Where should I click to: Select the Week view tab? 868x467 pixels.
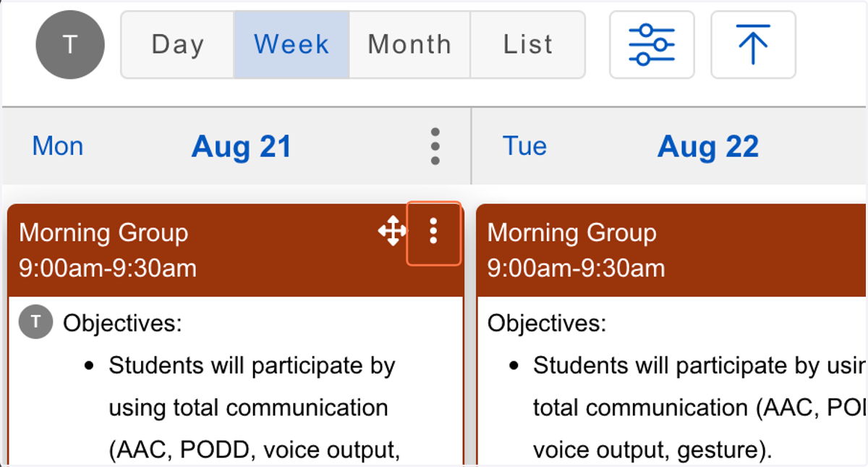pos(292,45)
